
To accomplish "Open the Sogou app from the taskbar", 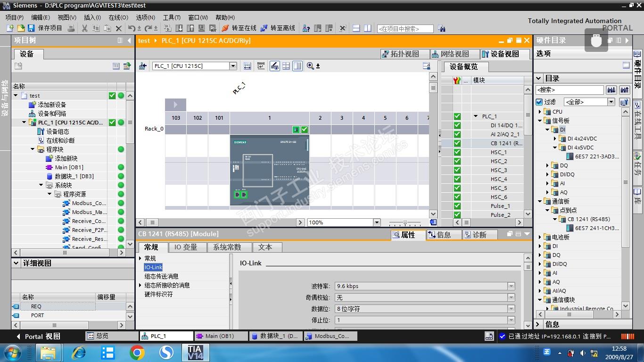I will coord(166,352).
